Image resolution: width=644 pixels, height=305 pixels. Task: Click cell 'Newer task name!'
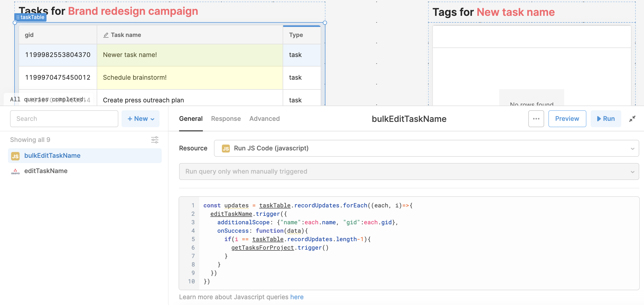(x=190, y=55)
